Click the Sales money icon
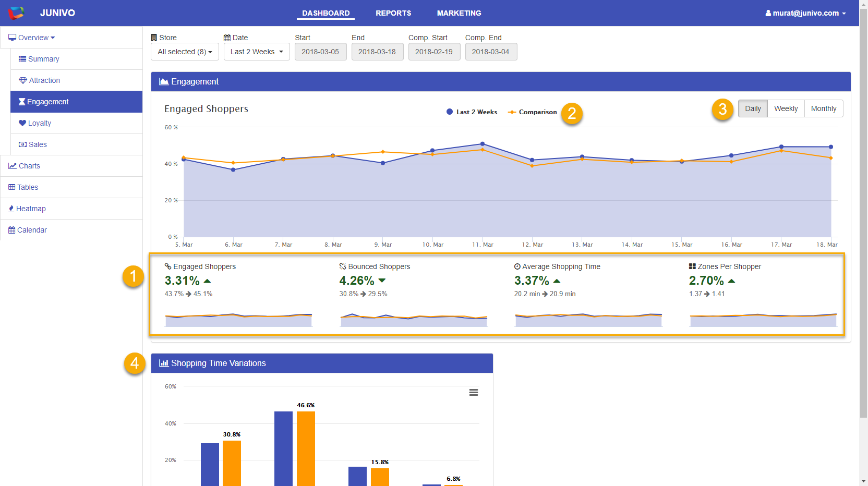The image size is (868, 486). [x=23, y=144]
